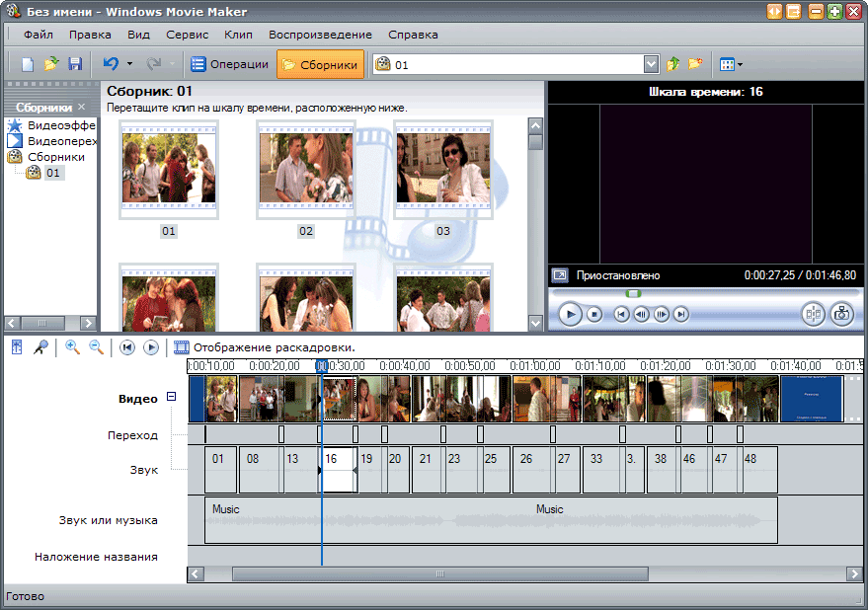
Task: Toggle the Сборники collections pane
Action: tap(320, 64)
